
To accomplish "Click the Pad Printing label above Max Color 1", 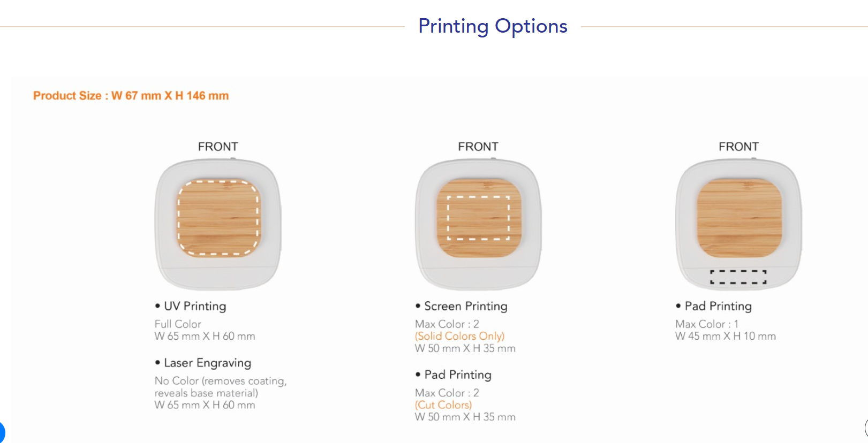I will (718, 306).
